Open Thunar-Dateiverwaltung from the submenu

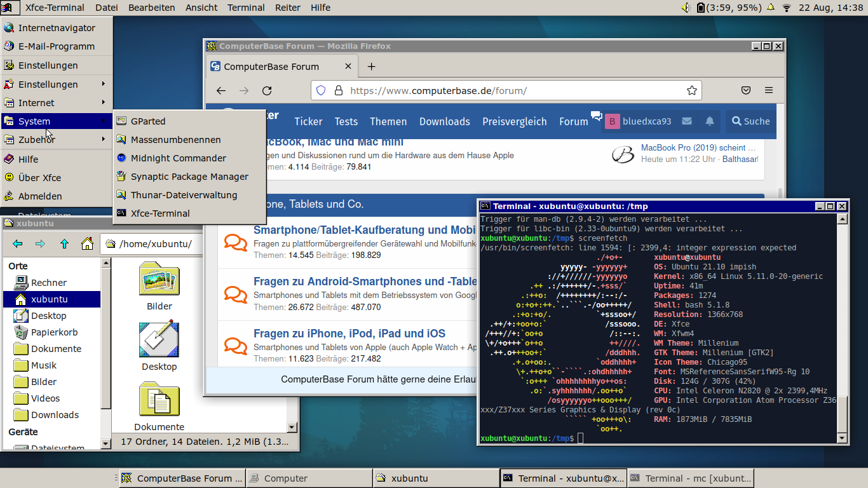coord(189,195)
